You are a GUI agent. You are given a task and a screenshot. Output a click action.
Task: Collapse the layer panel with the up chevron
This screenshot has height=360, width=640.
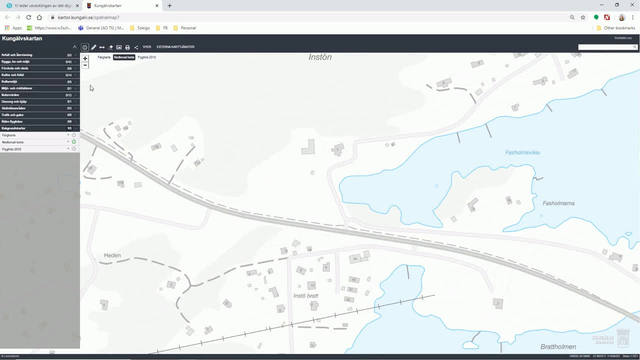click(74, 47)
